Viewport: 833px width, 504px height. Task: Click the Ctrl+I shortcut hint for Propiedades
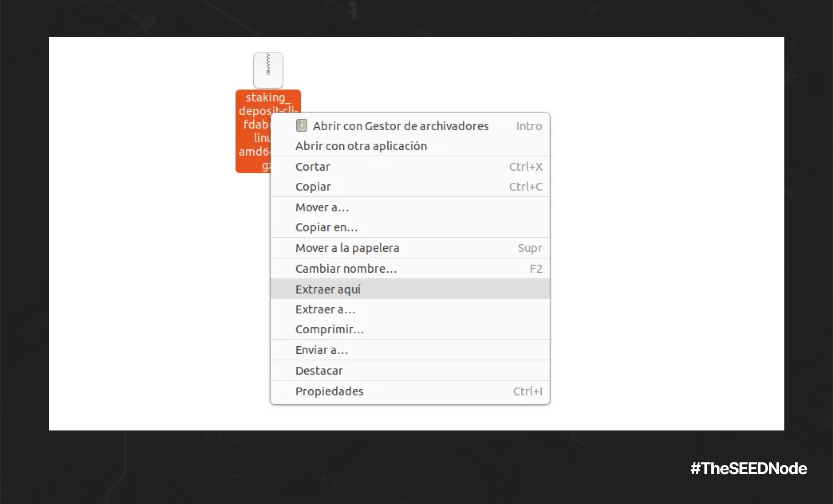(x=527, y=391)
